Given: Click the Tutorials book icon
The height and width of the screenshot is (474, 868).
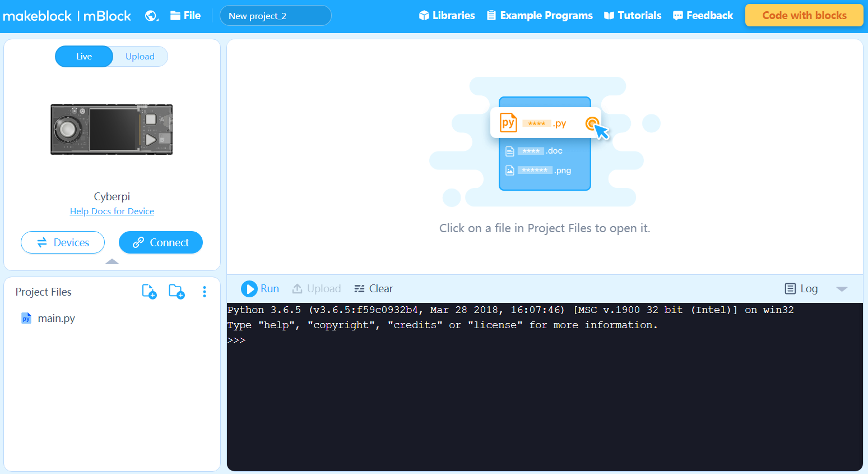Looking at the screenshot, I should [x=609, y=16].
